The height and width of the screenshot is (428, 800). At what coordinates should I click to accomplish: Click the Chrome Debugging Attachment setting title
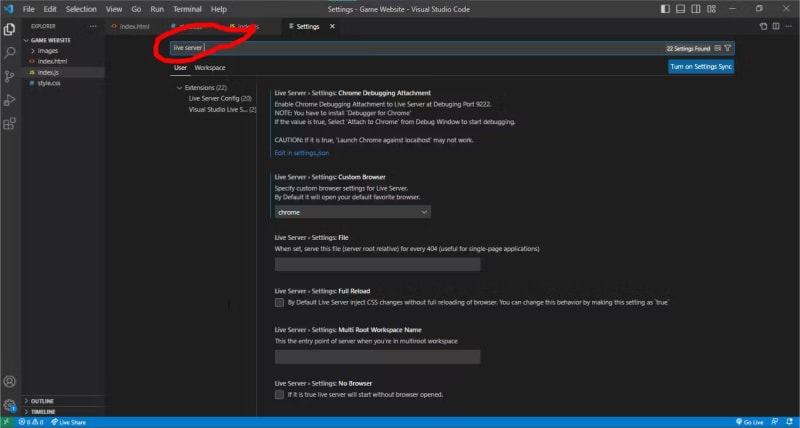[353, 93]
